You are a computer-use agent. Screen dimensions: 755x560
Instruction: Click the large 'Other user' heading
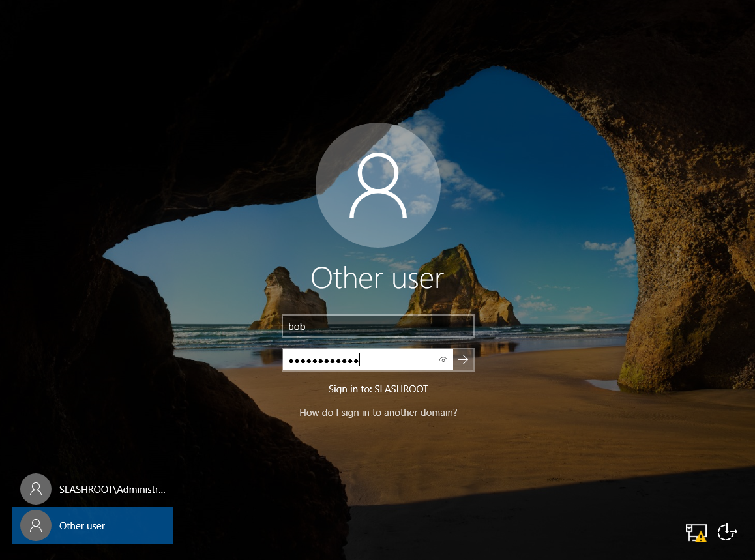(377, 278)
